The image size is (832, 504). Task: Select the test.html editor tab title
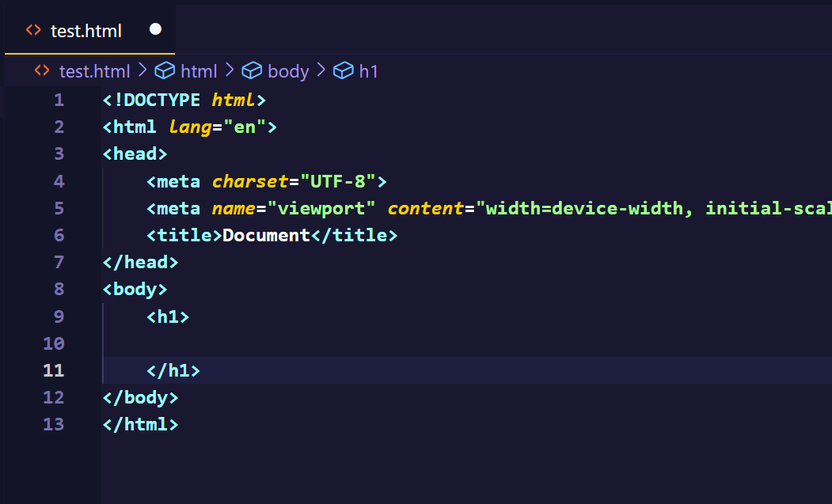pos(86,31)
